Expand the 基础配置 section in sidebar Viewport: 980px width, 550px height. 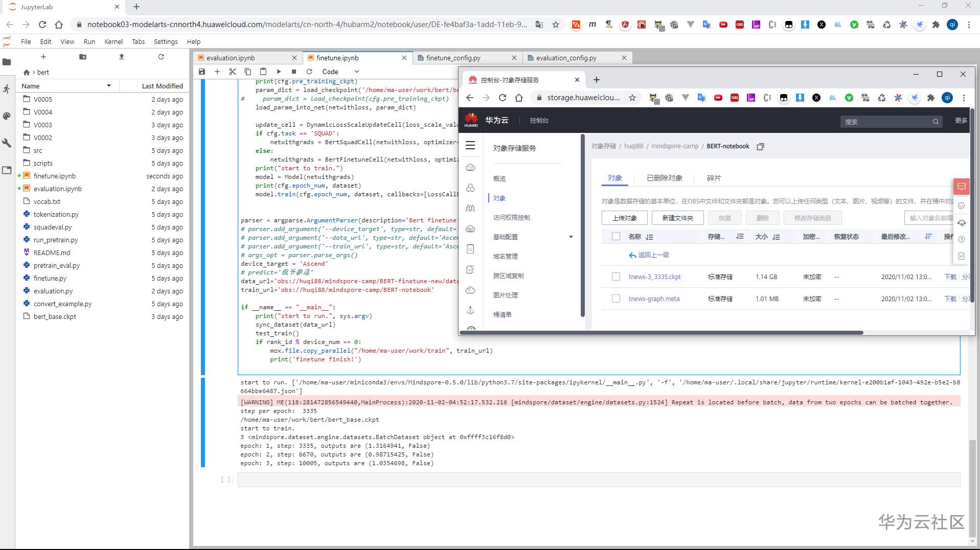click(570, 237)
